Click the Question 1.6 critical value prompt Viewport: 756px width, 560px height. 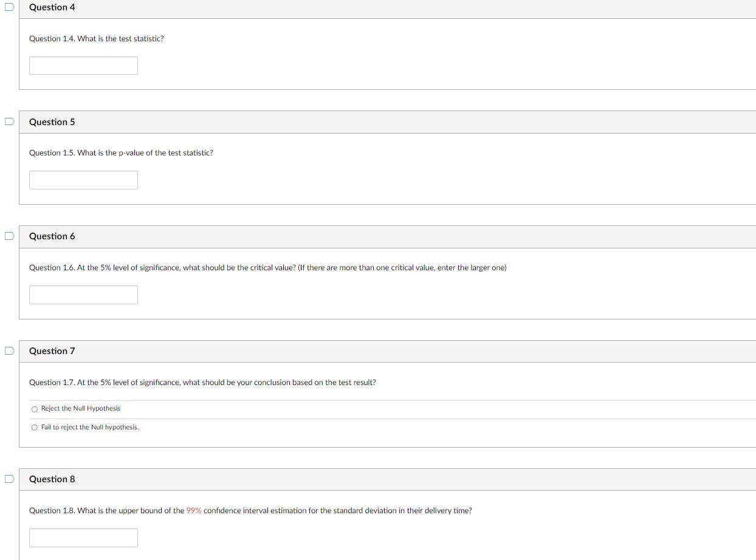[267, 267]
